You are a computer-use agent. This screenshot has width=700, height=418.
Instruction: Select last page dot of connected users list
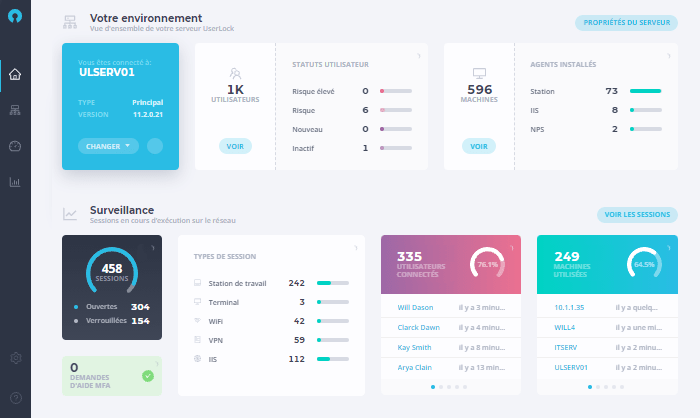tap(465, 387)
